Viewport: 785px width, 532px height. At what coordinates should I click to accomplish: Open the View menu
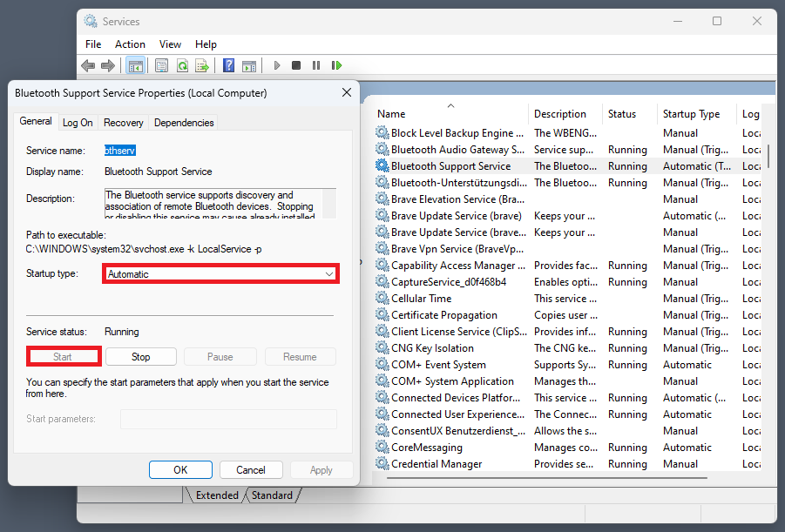click(x=170, y=44)
